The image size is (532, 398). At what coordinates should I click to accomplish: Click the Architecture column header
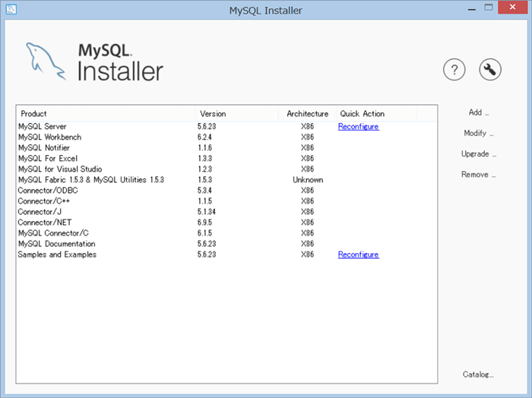click(307, 114)
